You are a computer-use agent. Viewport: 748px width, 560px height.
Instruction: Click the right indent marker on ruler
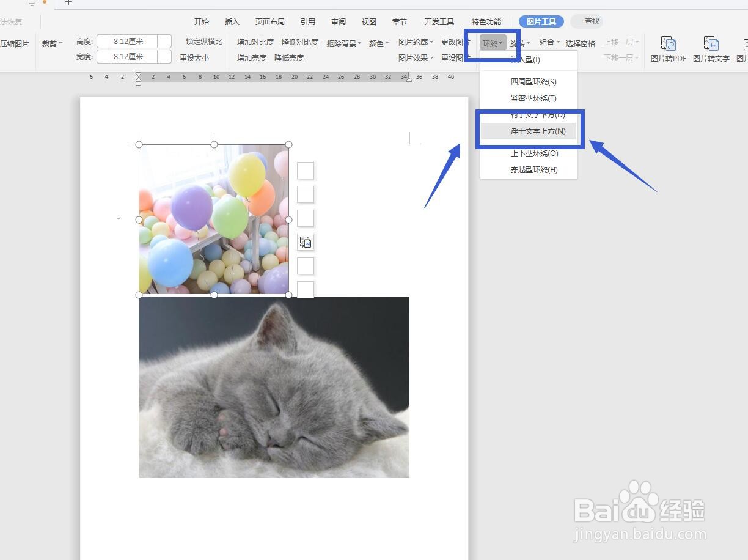click(409, 78)
